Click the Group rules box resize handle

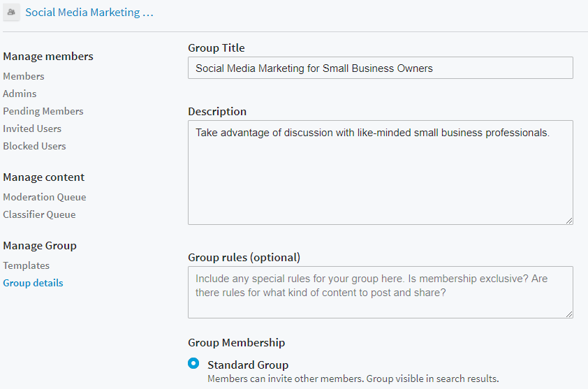[569, 314]
